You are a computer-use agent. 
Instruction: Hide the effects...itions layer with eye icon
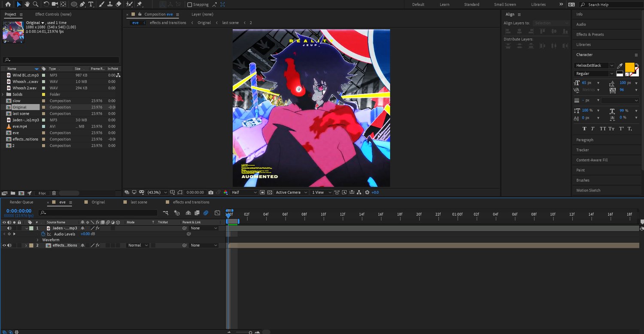pyautogui.click(x=4, y=245)
